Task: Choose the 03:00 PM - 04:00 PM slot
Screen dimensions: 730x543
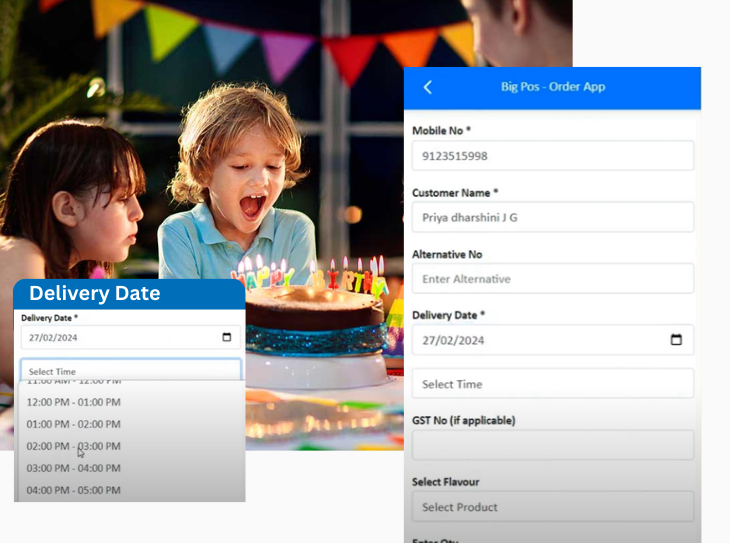Action: pos(74,468)
